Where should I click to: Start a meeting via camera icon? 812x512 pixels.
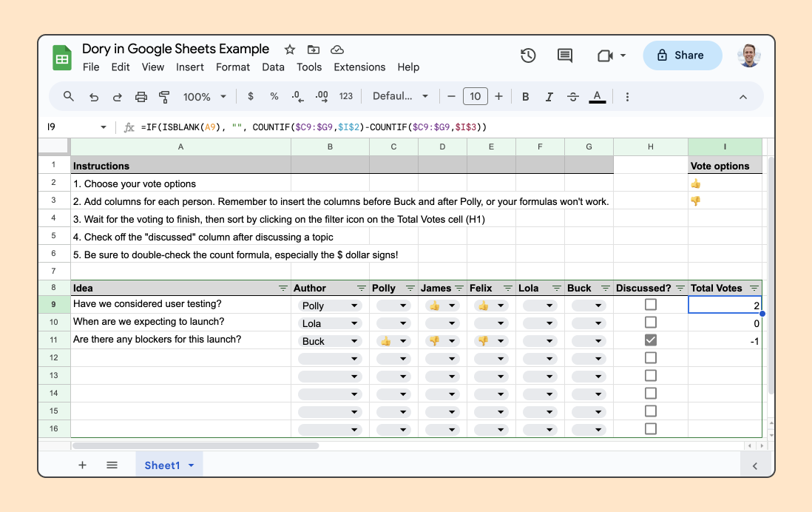pyautogui.click(x=605, y=55)
